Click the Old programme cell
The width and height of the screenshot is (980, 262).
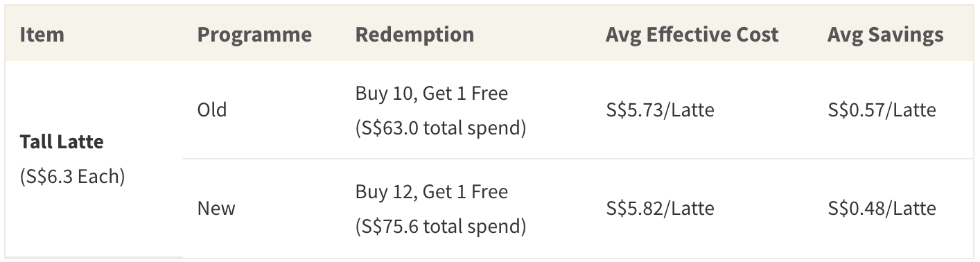click(211, 110)
